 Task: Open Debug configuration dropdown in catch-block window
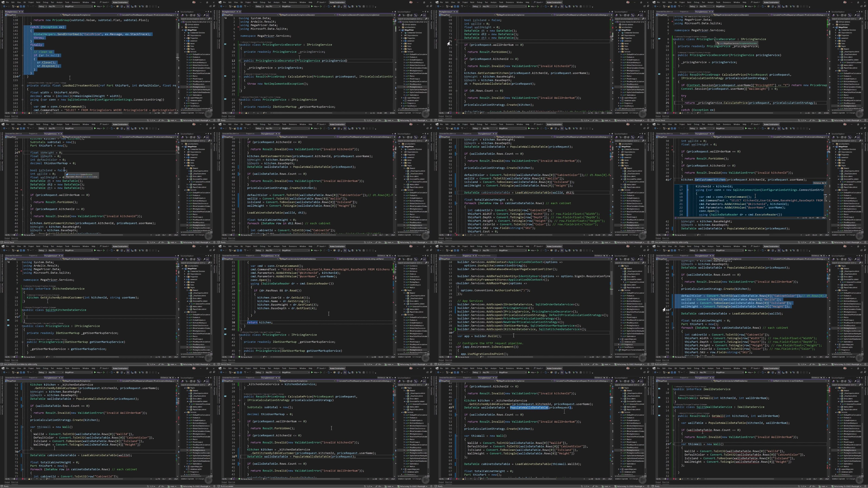coord(43,7)
